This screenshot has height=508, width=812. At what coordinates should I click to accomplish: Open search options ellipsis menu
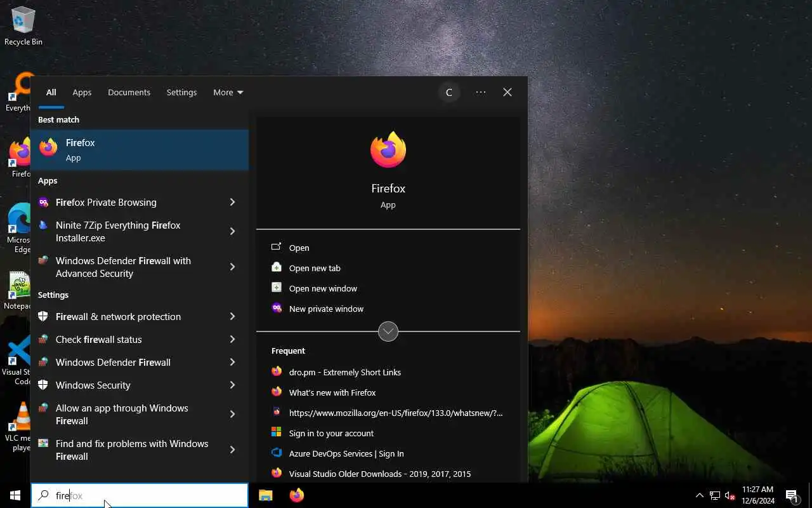point(481,92)
